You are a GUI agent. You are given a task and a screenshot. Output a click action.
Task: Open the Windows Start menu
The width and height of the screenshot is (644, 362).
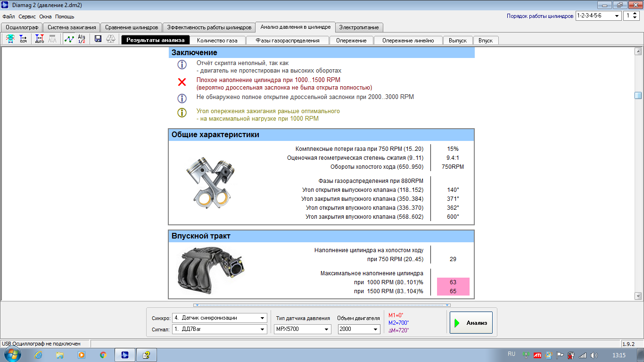click(12, 355)
